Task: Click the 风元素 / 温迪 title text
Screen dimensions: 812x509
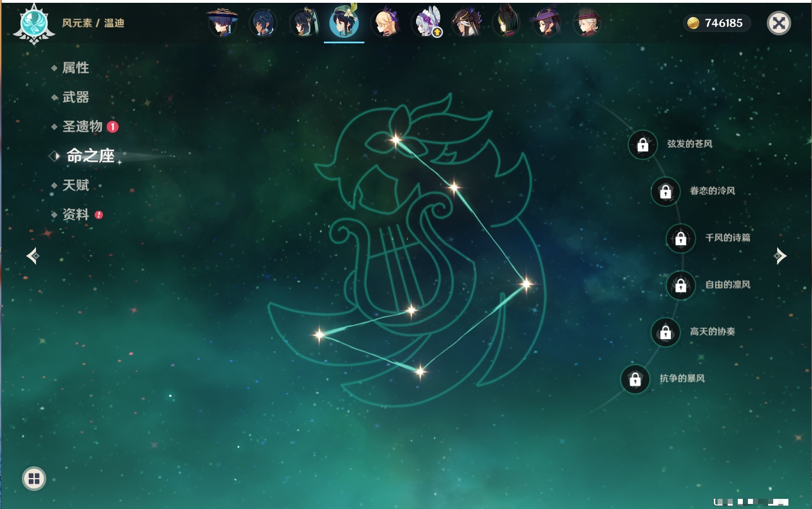Action: coord(93,23)
